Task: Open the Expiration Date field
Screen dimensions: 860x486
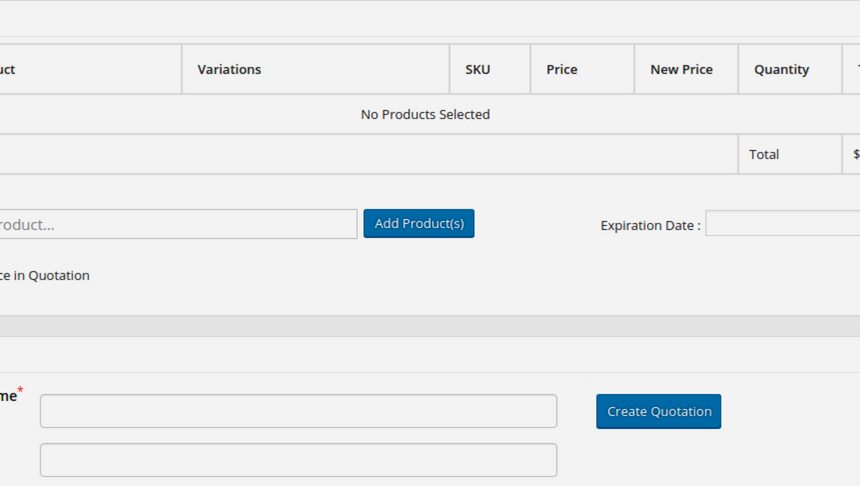Action: pos(783,223)
